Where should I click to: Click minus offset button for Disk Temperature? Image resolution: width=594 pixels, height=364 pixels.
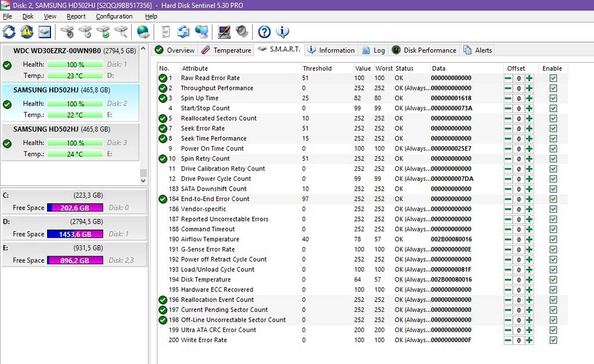[x=508, y=280]
